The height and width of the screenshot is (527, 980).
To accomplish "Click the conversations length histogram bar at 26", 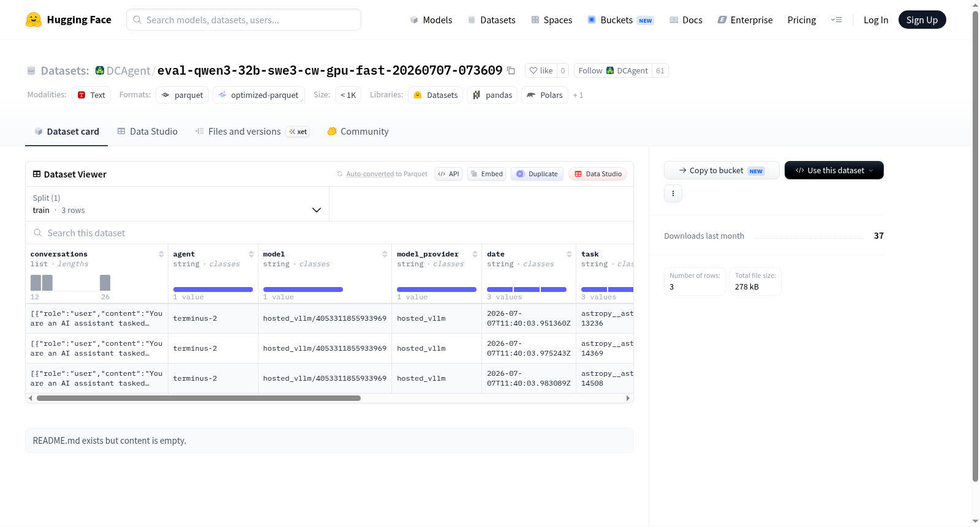I will pos(105,283).
